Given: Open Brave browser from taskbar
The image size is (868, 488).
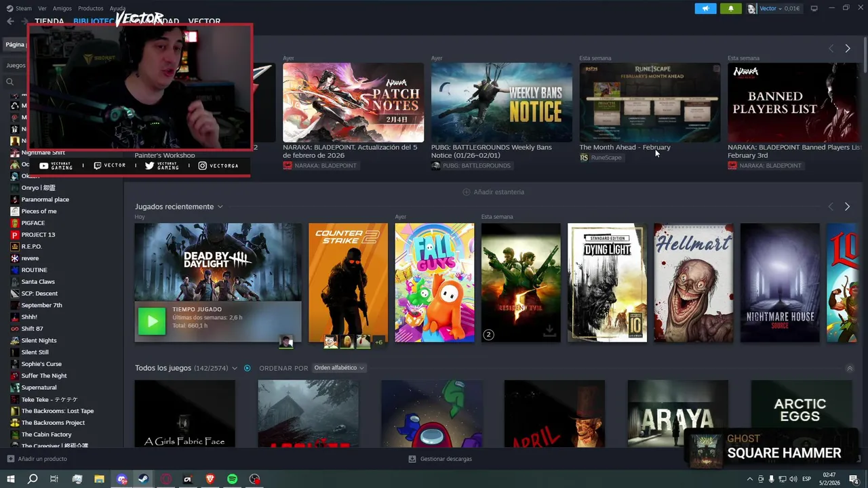Looking at the screenshot, I should [x=210, y=479].
